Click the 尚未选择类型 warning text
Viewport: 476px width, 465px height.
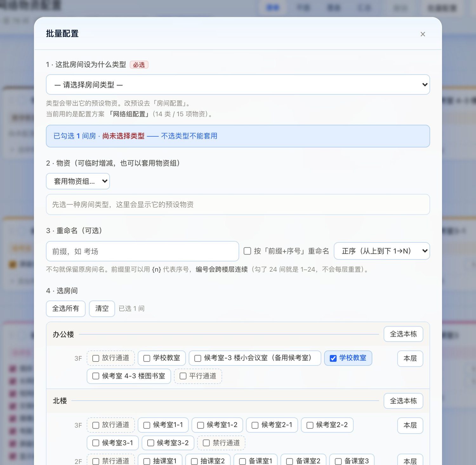point(123,136)
